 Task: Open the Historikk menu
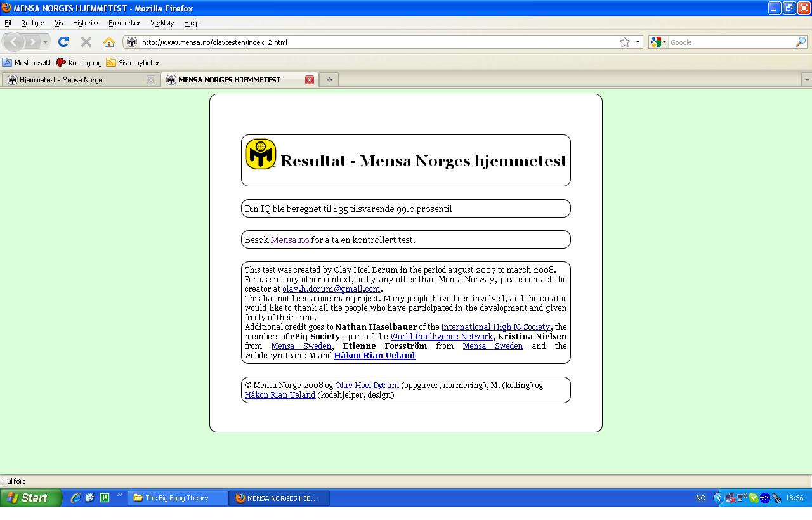point(86,23)
